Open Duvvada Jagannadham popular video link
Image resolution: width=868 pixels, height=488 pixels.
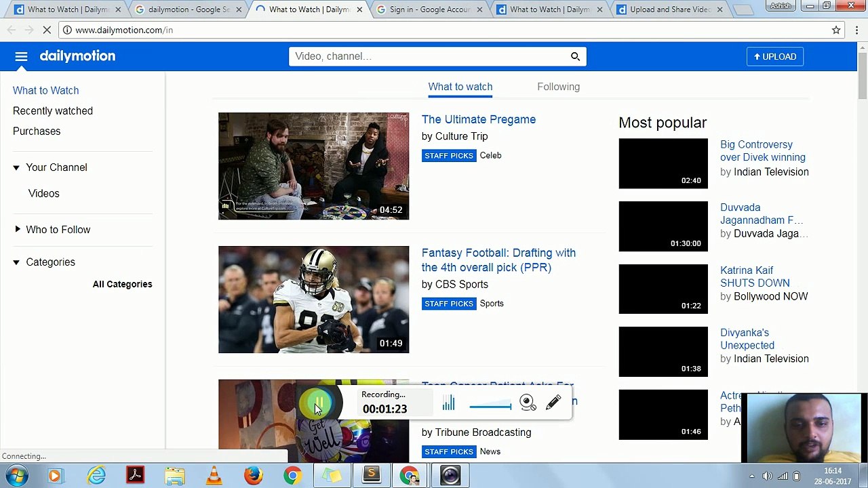tap(762, 213)
